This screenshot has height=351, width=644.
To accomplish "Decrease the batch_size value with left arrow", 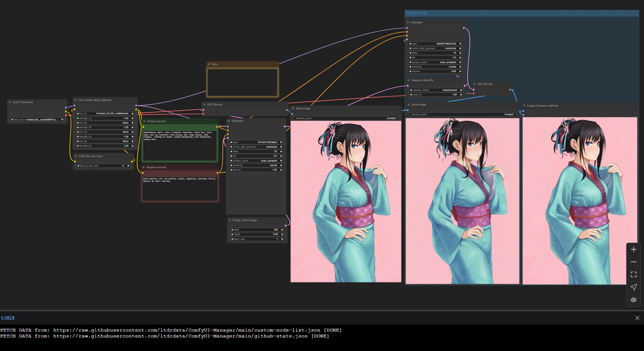I will tap(232, 239).
